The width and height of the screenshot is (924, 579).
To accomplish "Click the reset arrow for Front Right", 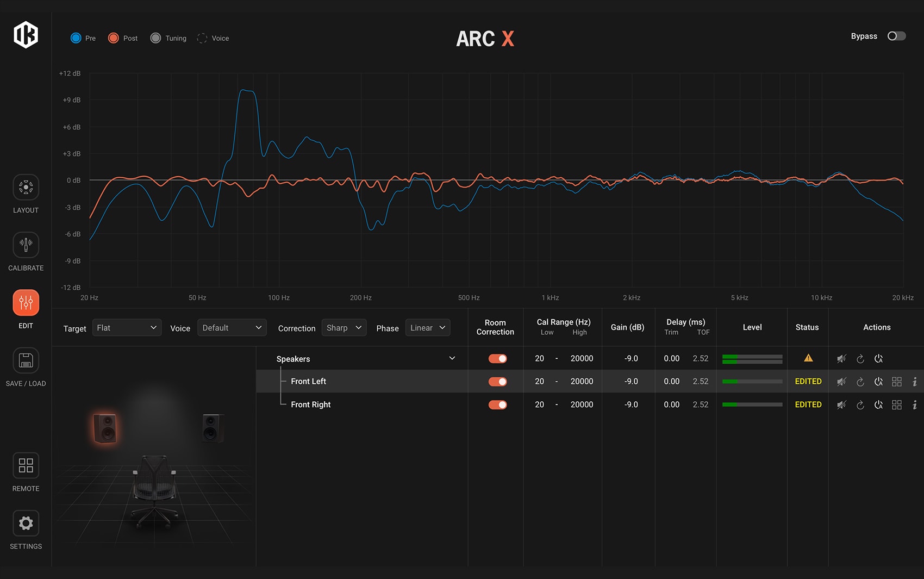I will (x=860, y=405).
